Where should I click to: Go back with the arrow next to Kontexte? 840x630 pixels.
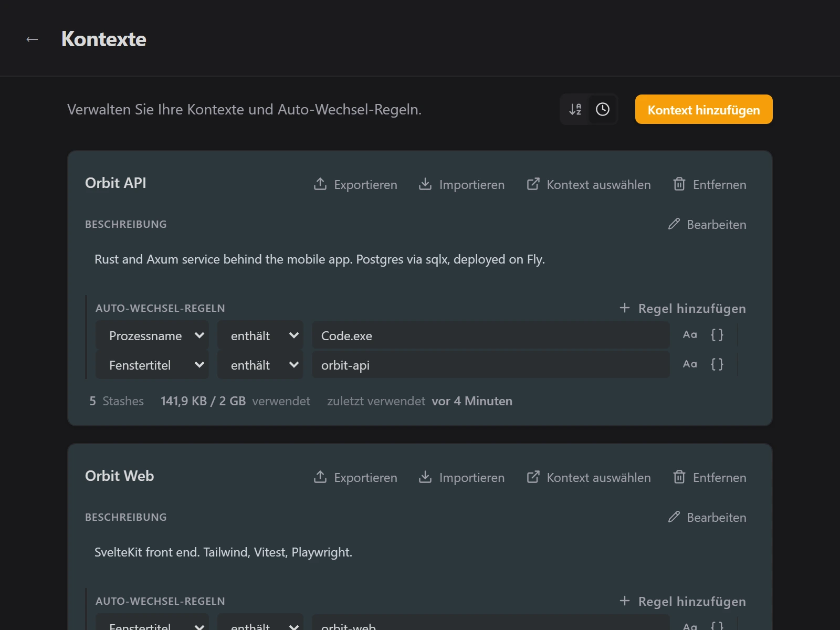[x=32, y=39]
